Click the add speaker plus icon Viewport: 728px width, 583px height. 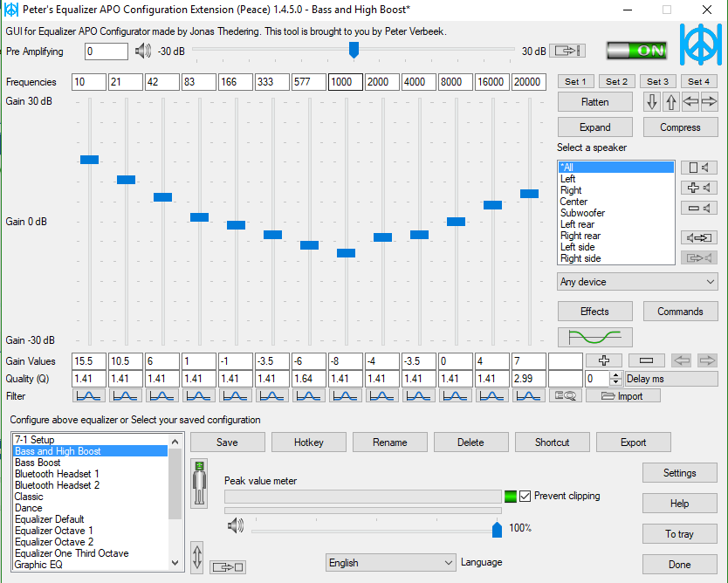click(698, 188)
